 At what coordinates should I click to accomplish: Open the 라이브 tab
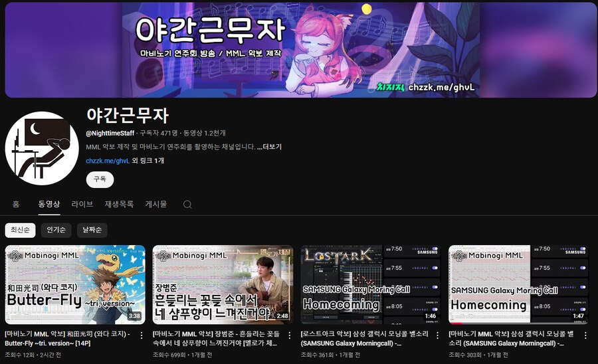pyautogui.click(x=82, y=204)
